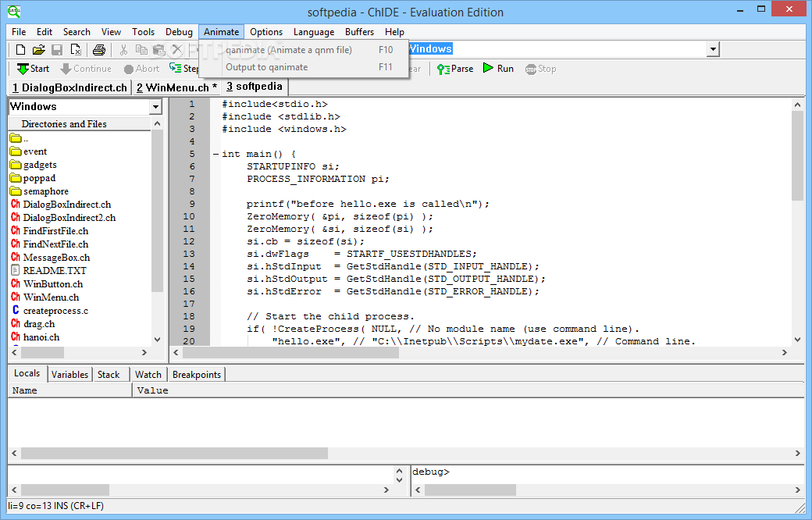Select MessageBox.ch file
Viewport: 812px width, 520px height.
50,258
